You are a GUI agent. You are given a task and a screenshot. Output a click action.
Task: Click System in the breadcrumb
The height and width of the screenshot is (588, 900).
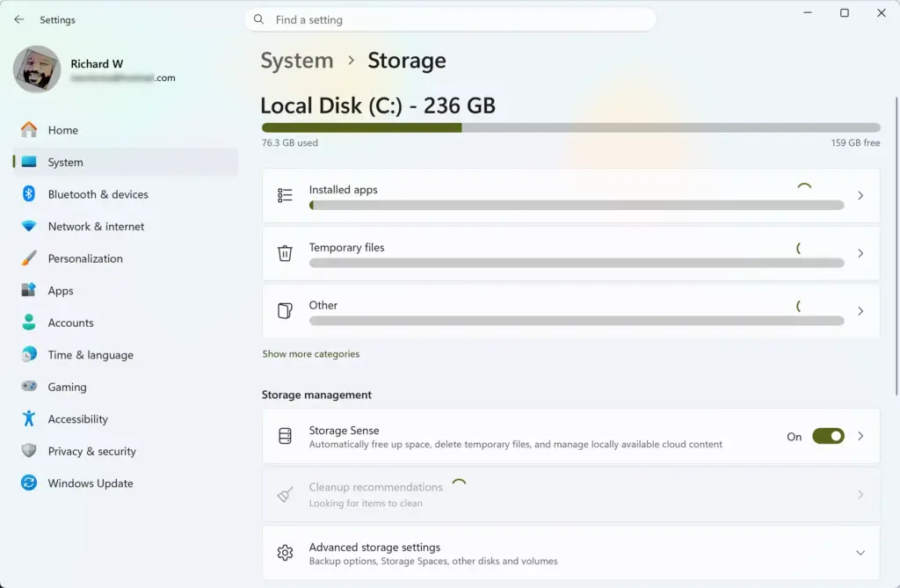(297, 61)
